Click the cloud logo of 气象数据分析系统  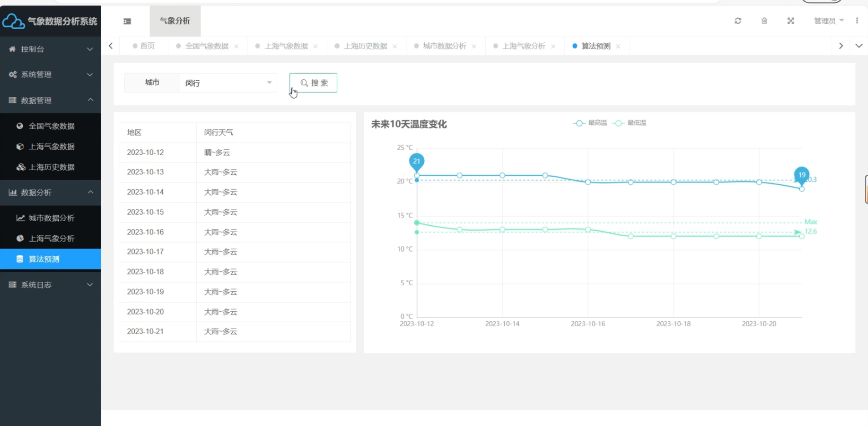click(13, 21)
